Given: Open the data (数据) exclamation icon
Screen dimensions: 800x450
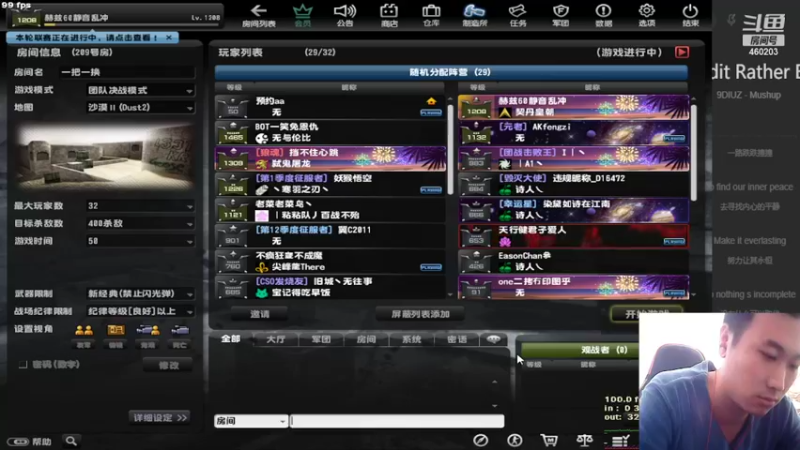Looking at the screenshot, I should 604,15.
